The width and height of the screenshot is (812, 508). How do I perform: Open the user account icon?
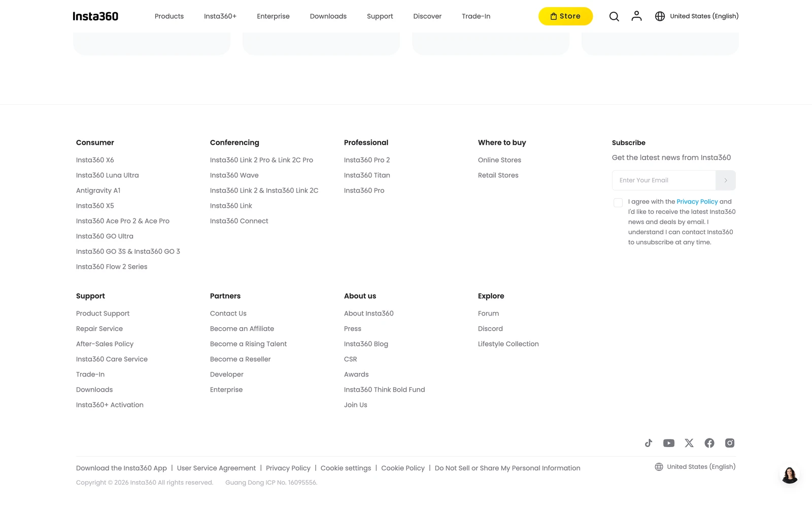(636, 16)
